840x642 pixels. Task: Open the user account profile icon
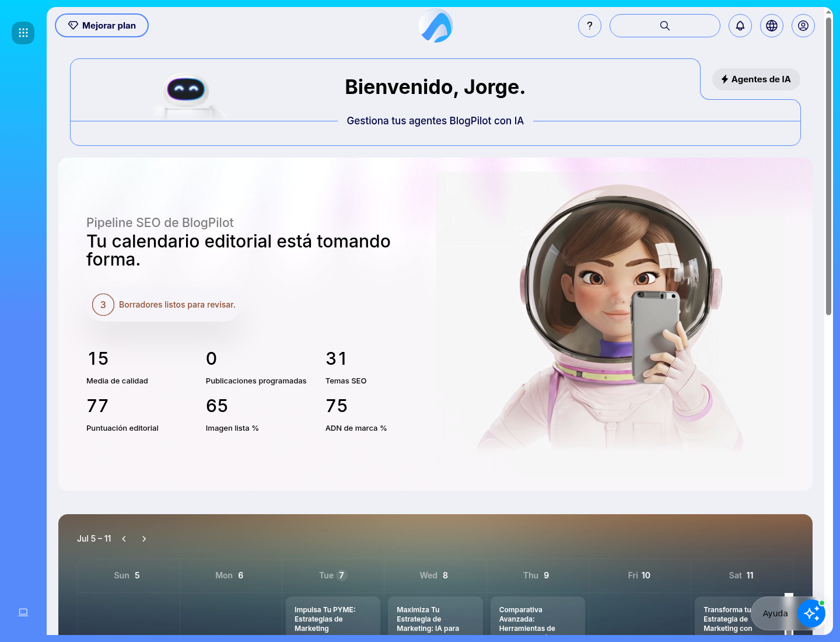coord(803,26)
